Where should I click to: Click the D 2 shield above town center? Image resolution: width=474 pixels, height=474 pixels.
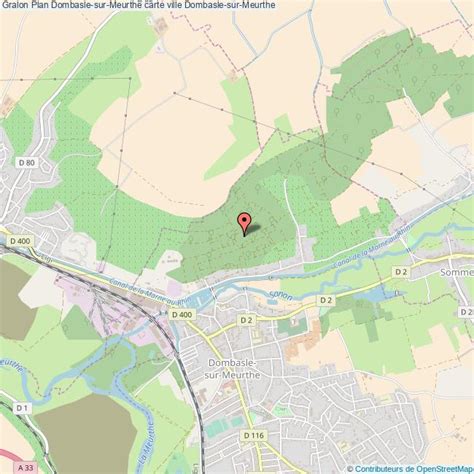246,320
